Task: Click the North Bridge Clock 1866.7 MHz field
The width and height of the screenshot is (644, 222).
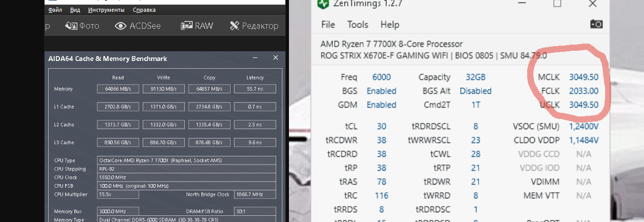Action: coord(255,194)
